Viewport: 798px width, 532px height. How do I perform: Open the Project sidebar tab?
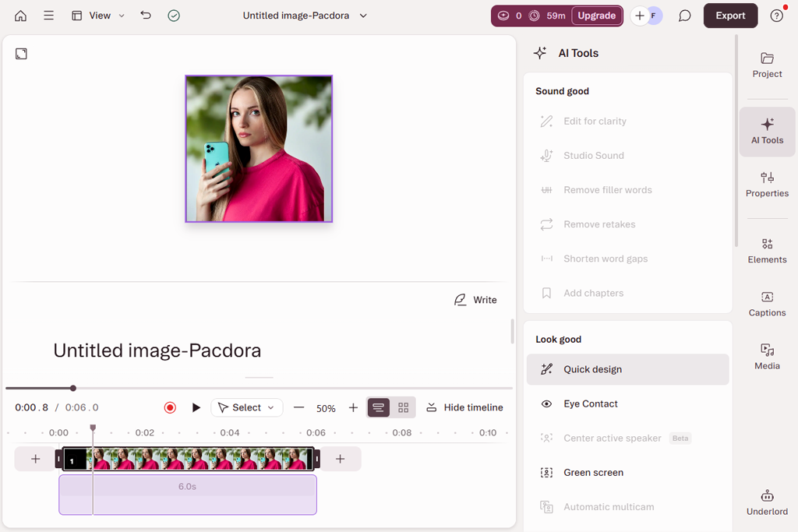pyautogui.click(x=767, y=65)
